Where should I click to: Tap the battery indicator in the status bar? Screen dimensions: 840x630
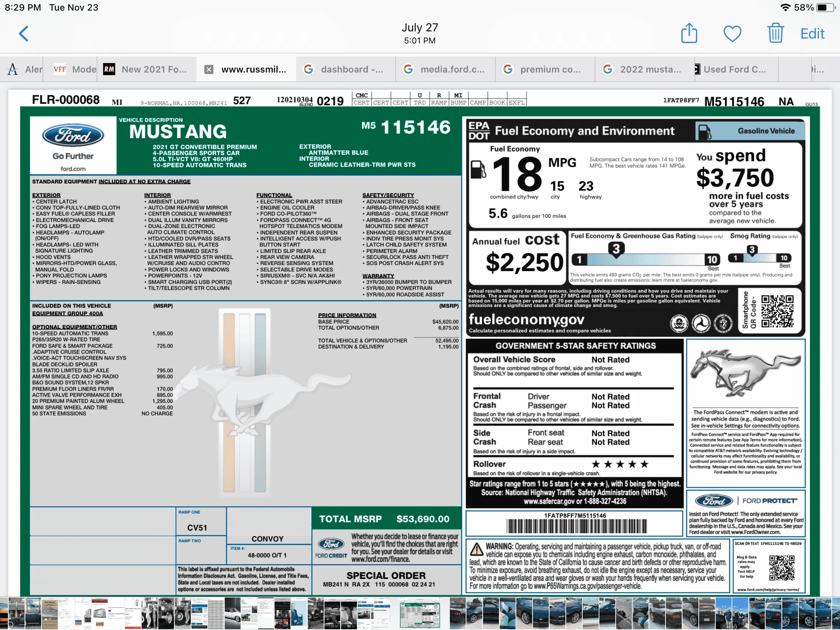pyautogui.click(x=826, y=7)
